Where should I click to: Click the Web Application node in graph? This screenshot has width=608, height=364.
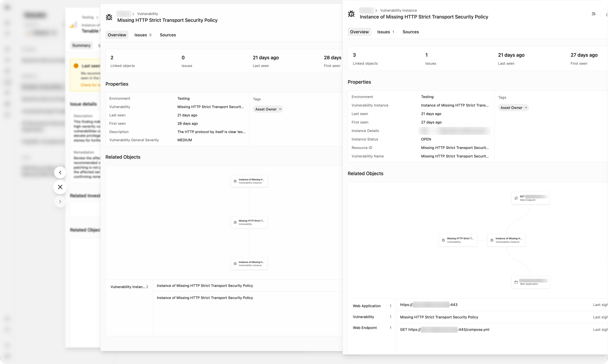[x=530, y=282]
